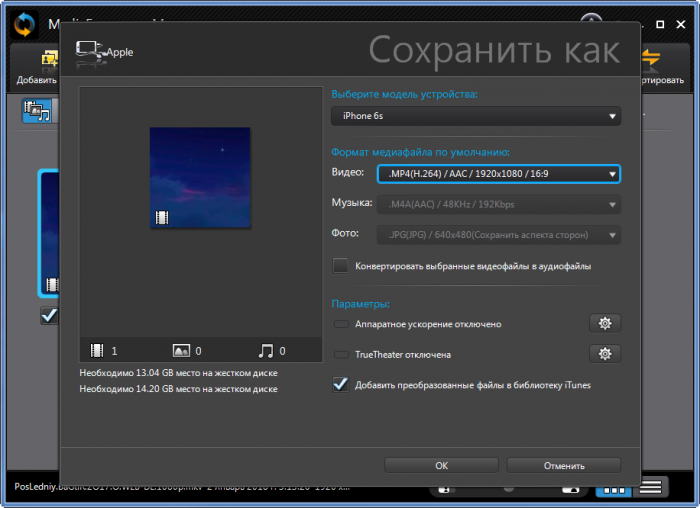Screen dimensions: 700x508
Task: Uncheck adding converted files to iTunes library
Action: click(341, 384)
